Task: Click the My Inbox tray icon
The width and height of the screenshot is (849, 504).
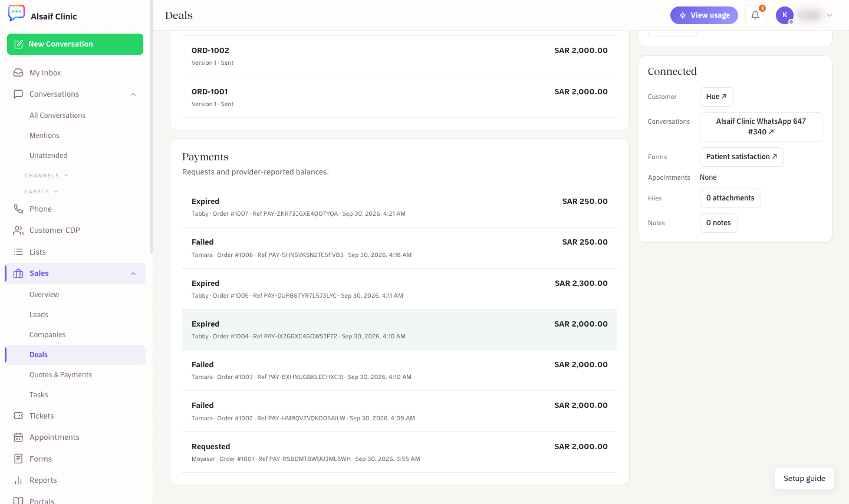Action: pos(18,73)
